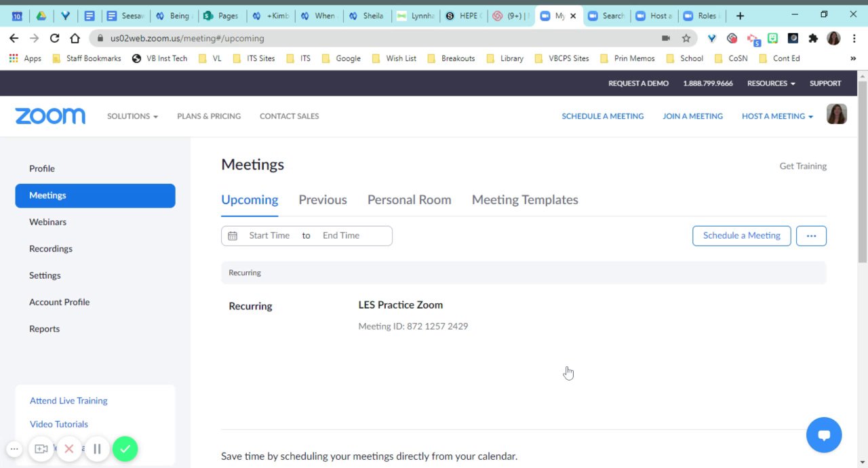Open the Prin Memos bookmark folder
The width and height of the screenshot is (868, 468).
[x=627, y=58]
